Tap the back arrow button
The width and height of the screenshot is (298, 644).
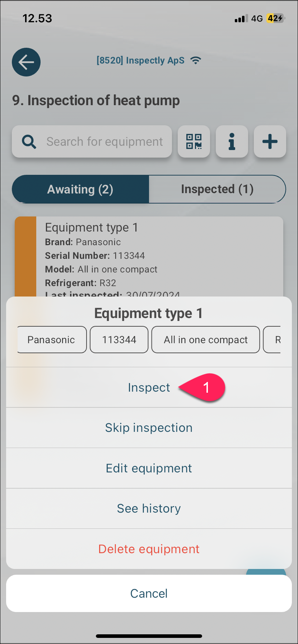(x=26, y=62)
